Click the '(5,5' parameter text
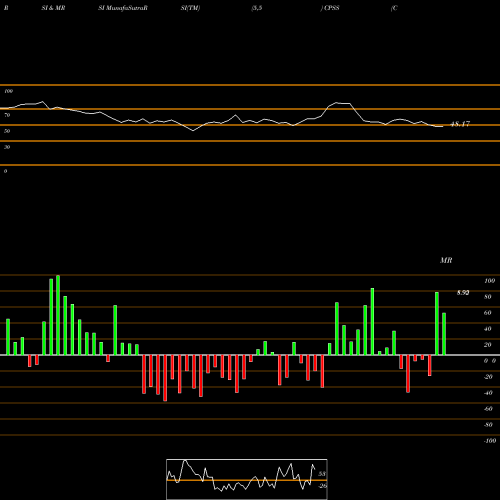 (x=257, y=8)
